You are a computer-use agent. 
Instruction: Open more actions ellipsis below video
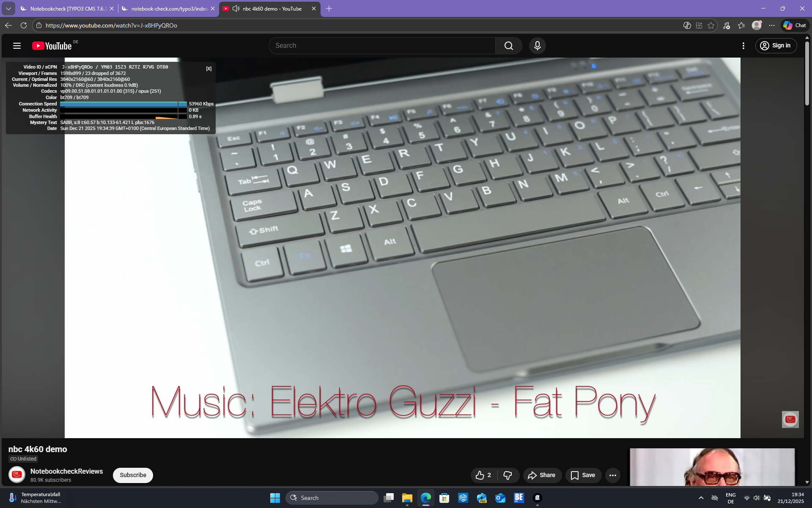click(612, 475)
